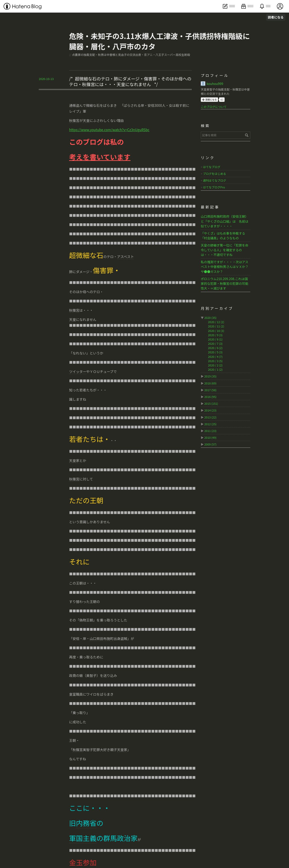Open the このブログについて link
The width and height of the screenshot is (289, 868).
(x=214, y=107)
